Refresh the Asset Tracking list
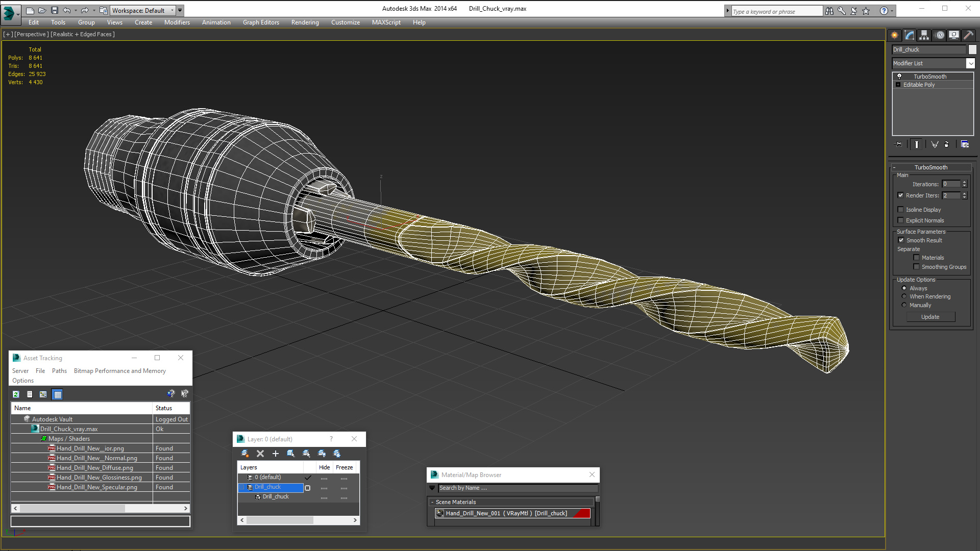 [x=16, y=394]
